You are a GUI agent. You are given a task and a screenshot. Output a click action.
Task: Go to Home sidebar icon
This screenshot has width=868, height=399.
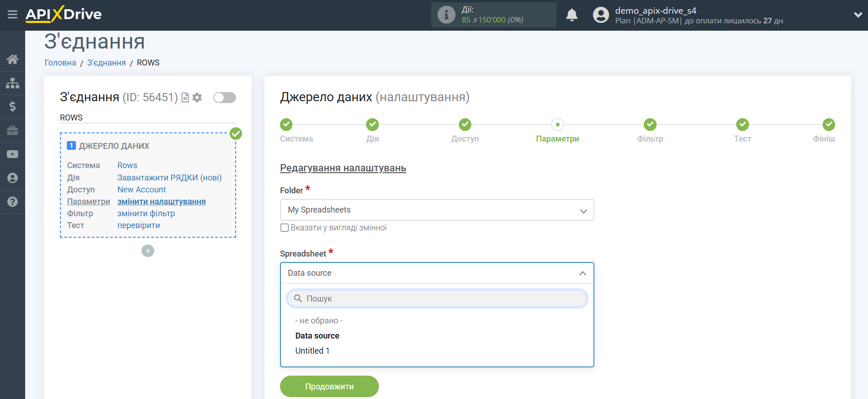pos(12,59)
